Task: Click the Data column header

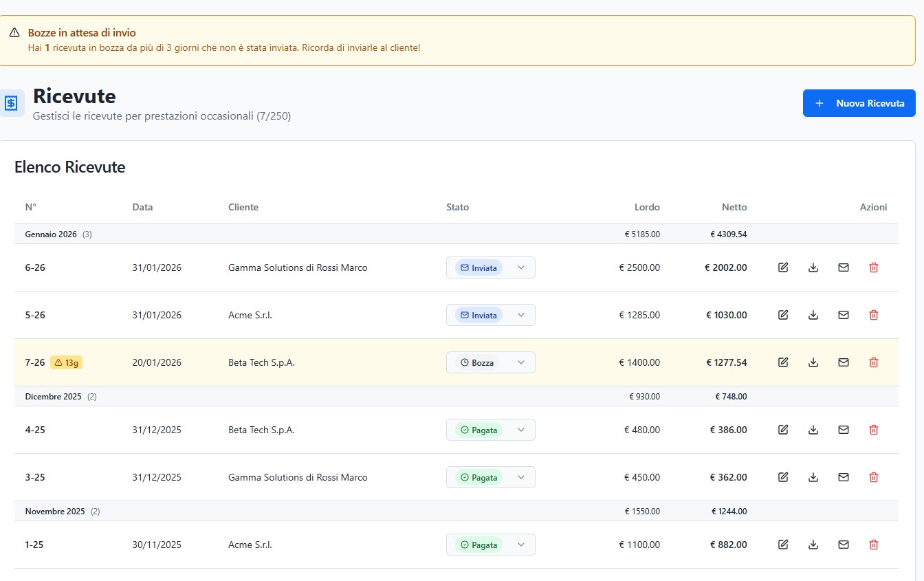Action: point(142,207)
